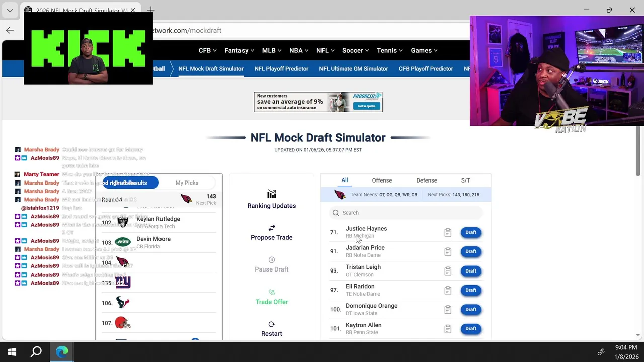
Task: Expand the Soccer navigation dropdown
Action: click(x=355, y=50)
